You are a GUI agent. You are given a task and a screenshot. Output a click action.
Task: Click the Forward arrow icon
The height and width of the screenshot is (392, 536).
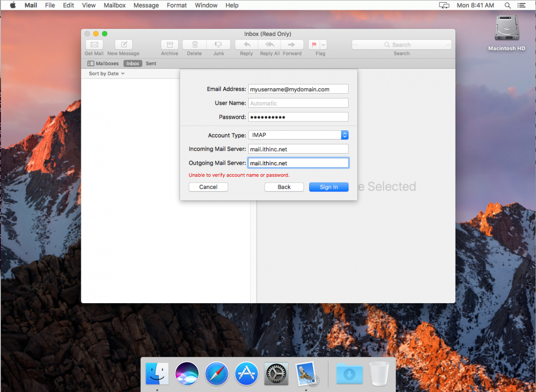292,45
